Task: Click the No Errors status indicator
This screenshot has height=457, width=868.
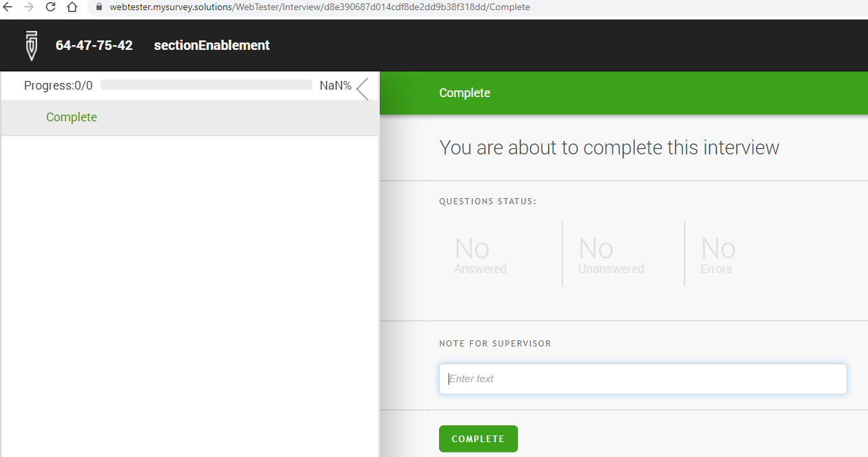Action: (x=716, y=254)
